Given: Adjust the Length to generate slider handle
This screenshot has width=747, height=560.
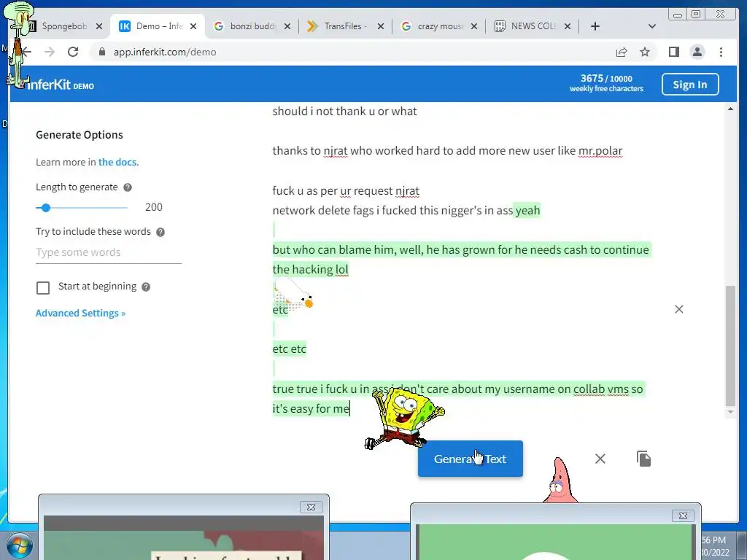Looking at the screenshot, I should click(x=46, y=208).
